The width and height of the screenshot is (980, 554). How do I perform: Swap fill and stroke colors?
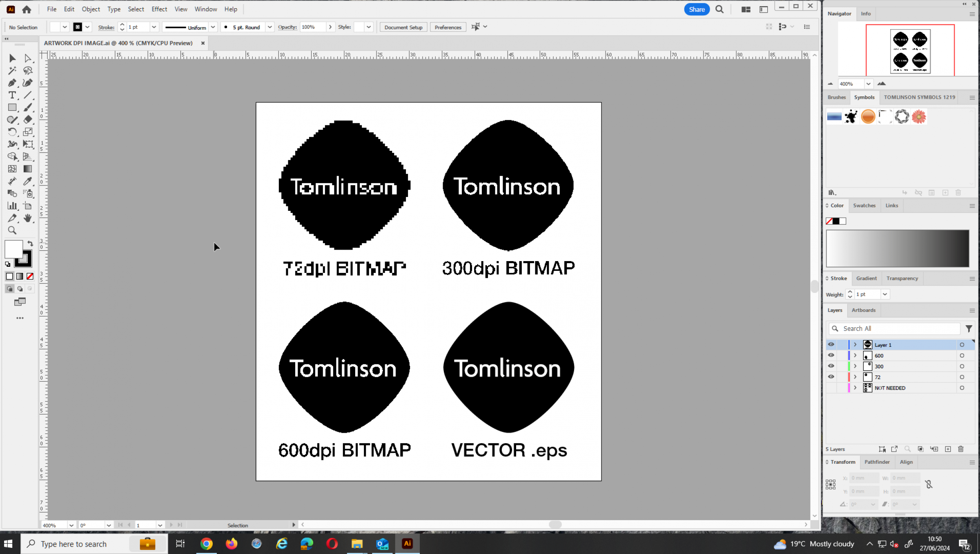[x=30, y=243]
